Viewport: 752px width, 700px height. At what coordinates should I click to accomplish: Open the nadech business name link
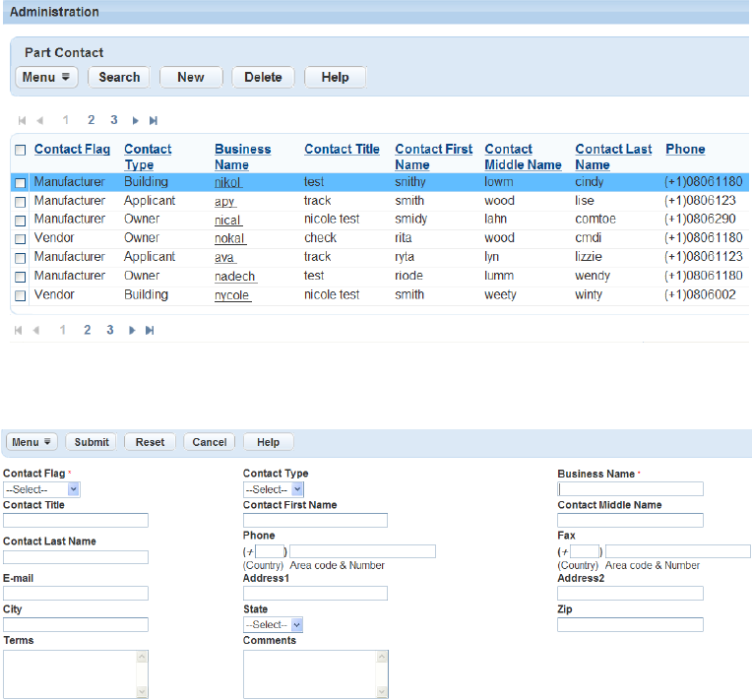coord(234,277)
